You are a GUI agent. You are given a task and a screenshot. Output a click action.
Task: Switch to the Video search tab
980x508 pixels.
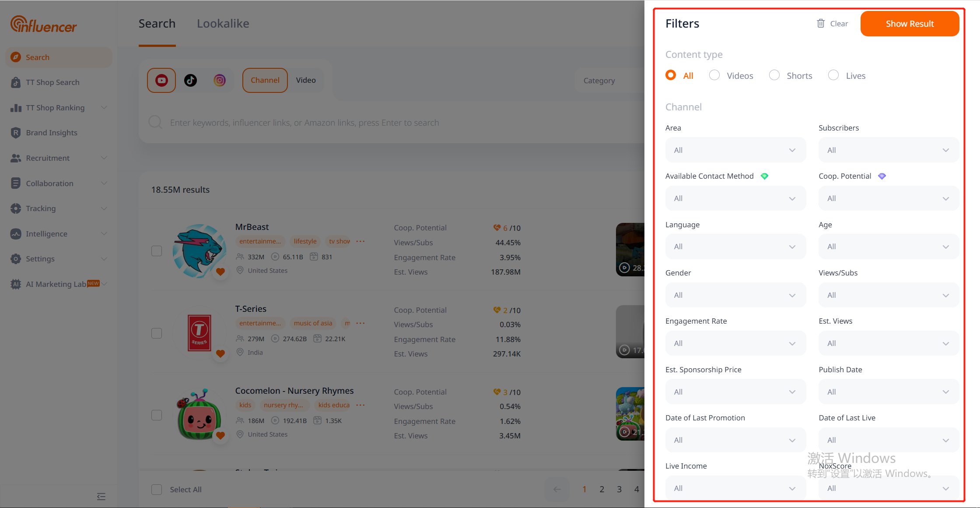click(305, 80)
